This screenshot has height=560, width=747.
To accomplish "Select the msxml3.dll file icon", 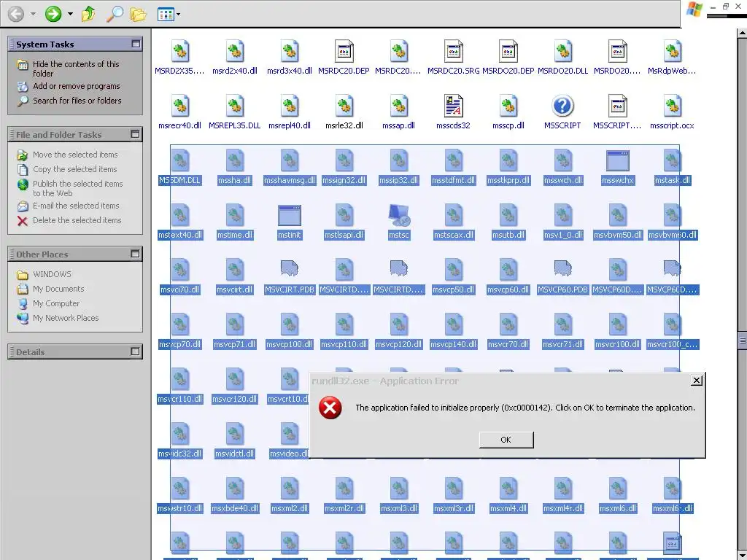I will point(399,489).
